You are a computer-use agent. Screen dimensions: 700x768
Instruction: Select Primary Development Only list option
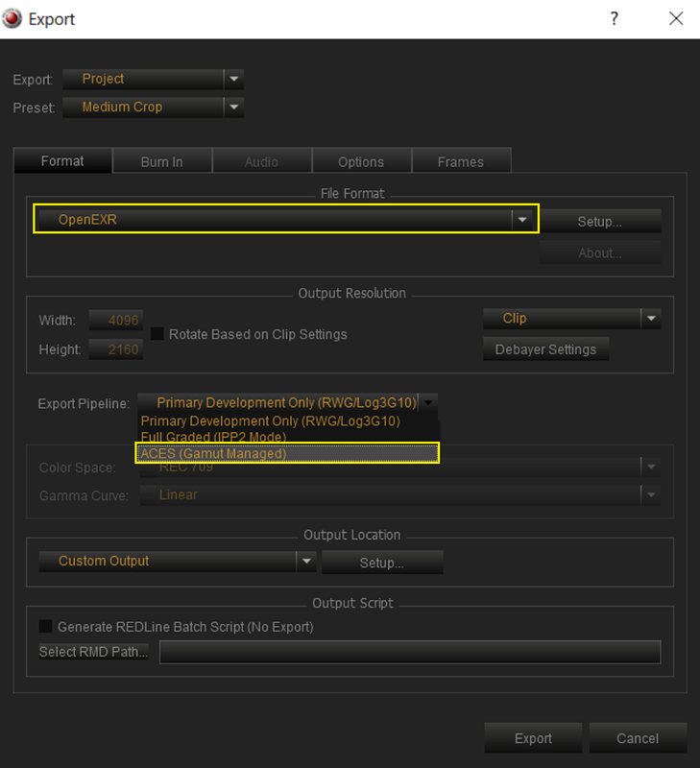tap(287, 421)
